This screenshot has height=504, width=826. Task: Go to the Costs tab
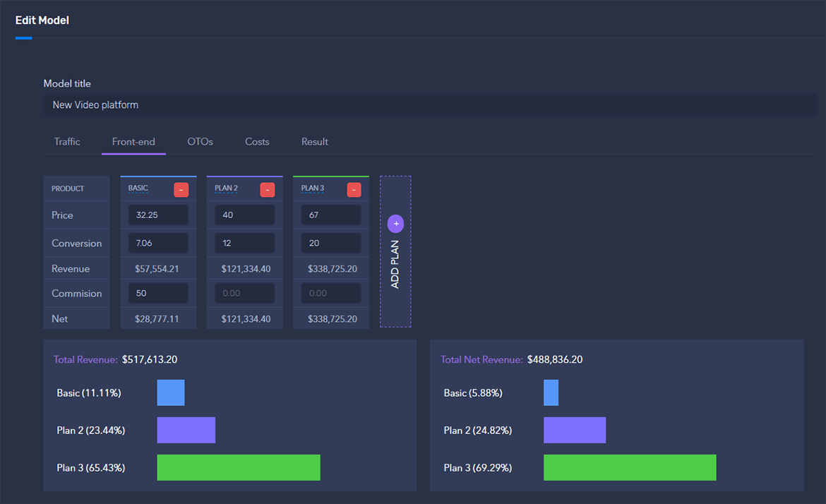257,142
